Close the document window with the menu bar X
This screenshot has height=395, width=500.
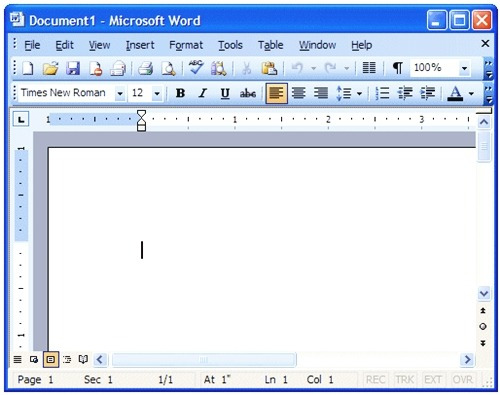click(x=485, y=43)
